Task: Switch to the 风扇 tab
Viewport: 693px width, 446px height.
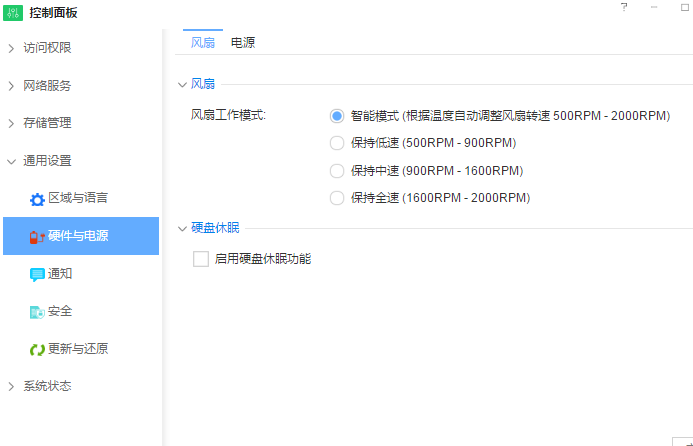Action: (202, 43)
